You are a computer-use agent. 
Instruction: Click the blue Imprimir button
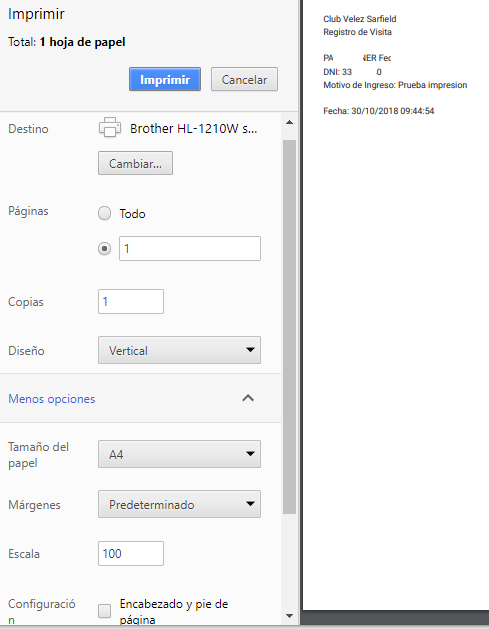coord(165,79)
